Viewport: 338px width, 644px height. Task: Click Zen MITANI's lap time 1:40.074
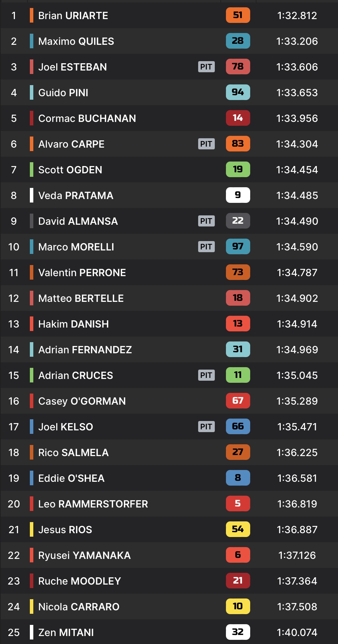point(297,633)
